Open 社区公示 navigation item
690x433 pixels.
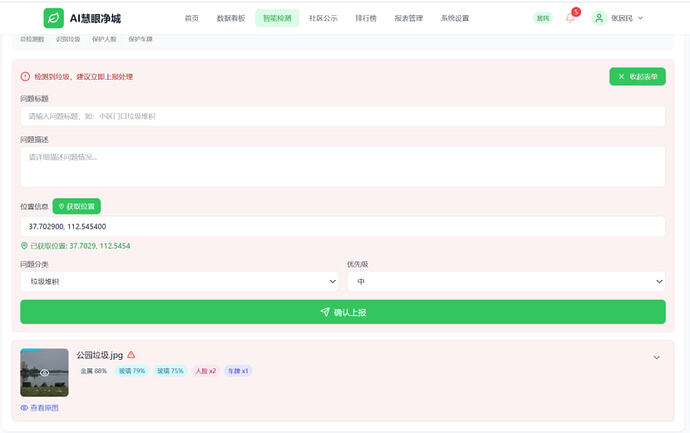pyautogui.click(x=323, y=18)
